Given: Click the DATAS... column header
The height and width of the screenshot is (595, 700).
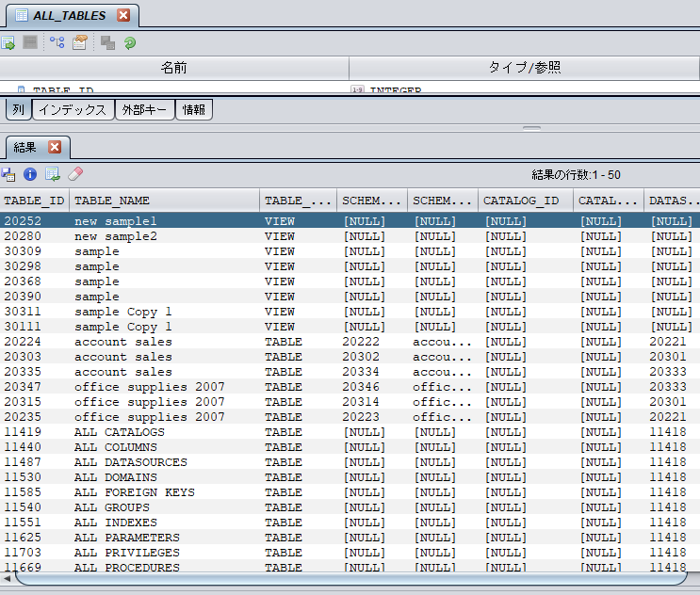Looking at the screenshot, I should click(x=672, y=201).
